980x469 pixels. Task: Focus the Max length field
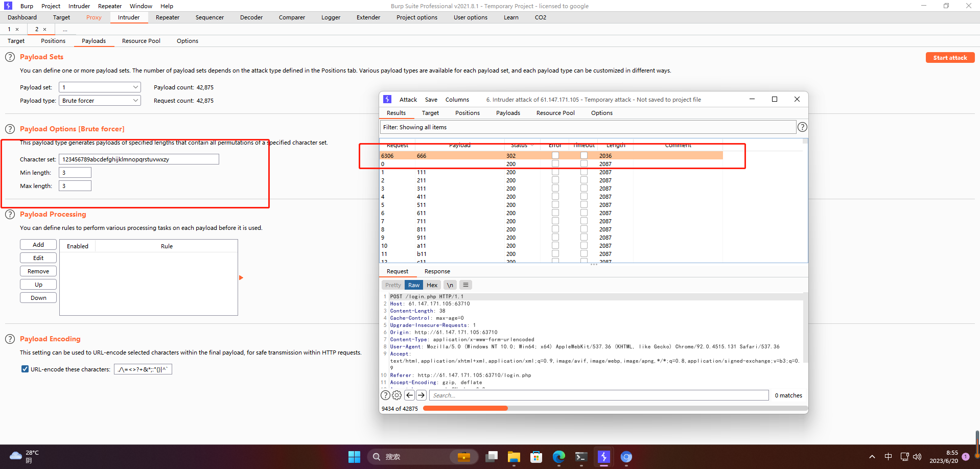[x=75, y=186]
